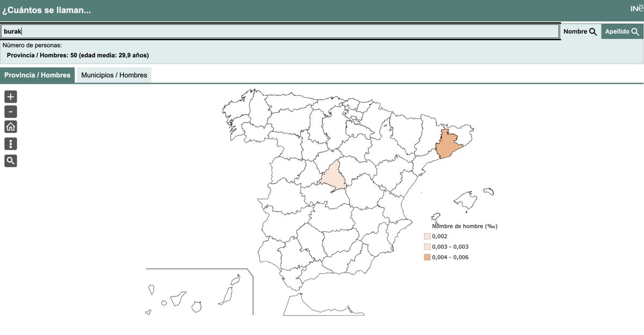Focus the name input field containing burak
The image size is (644, 335).
[x=280, y=32]
